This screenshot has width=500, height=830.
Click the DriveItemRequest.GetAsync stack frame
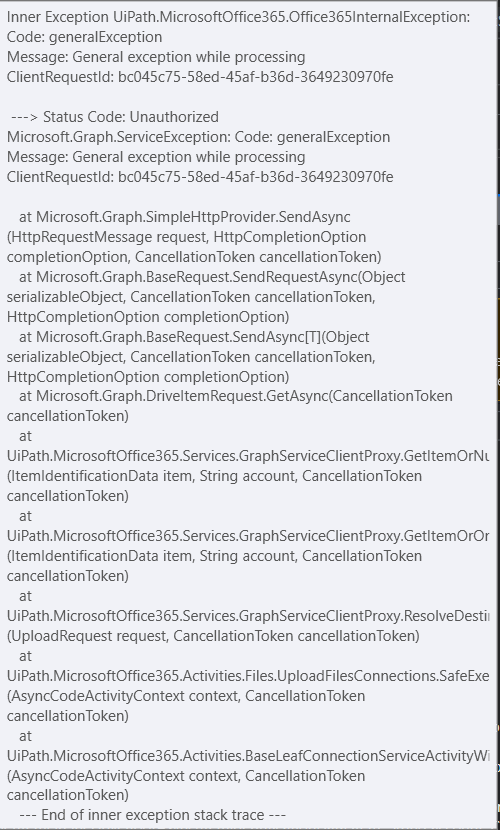tap(235, 396)
